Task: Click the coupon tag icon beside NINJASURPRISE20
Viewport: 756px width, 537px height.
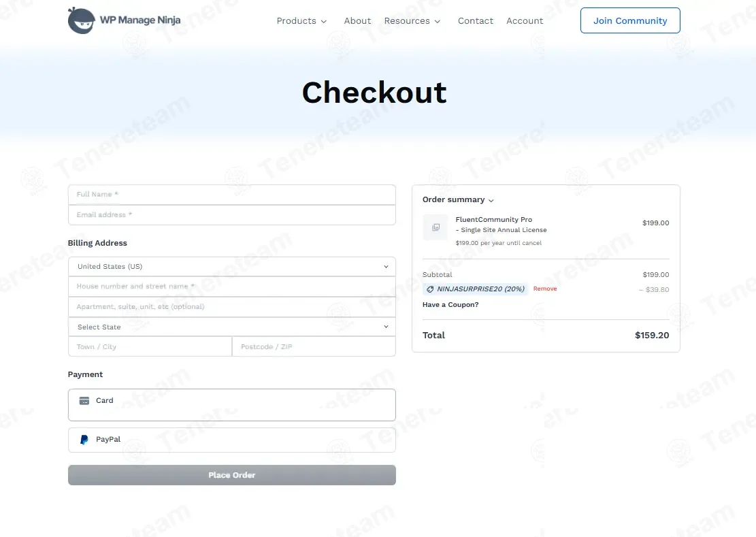Action: pos(430,289)
